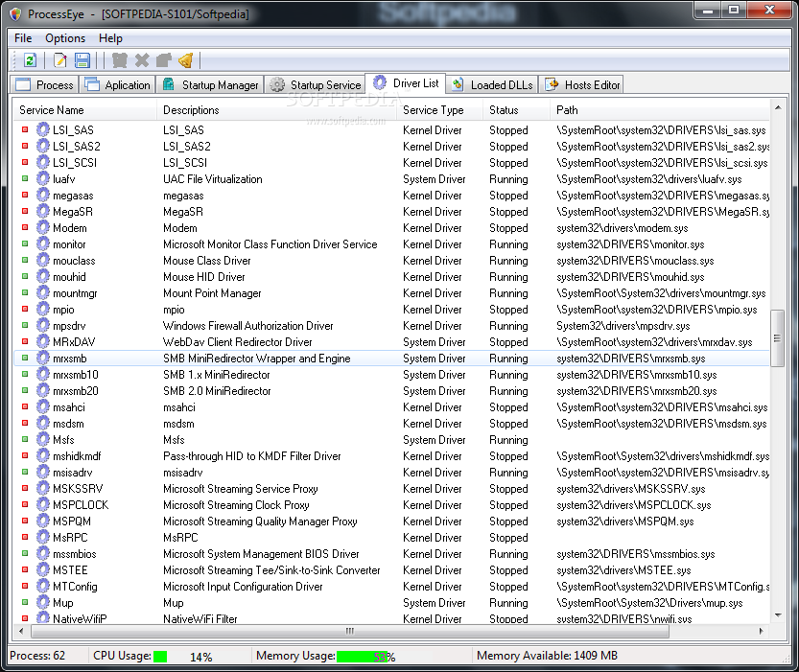This screenshot has height=672, width=799.
Task: Switch to the Aplication tab
Action: (118, 84)
